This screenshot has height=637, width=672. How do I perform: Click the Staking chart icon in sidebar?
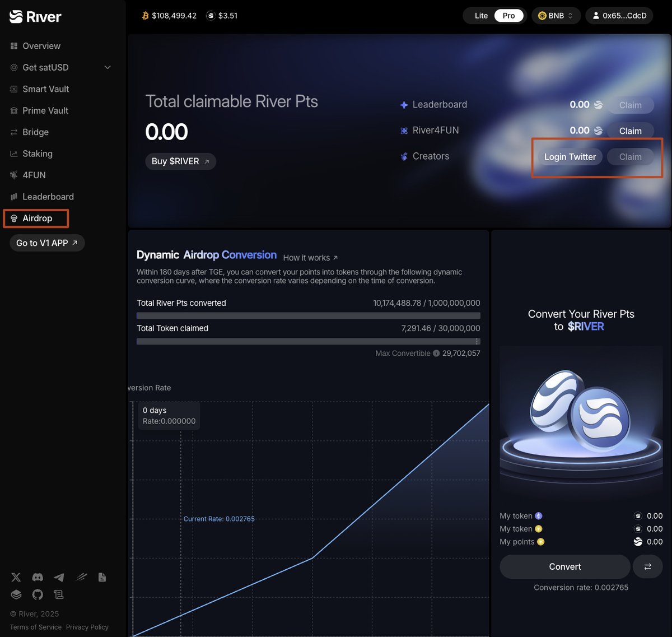(x=14, y=154)
